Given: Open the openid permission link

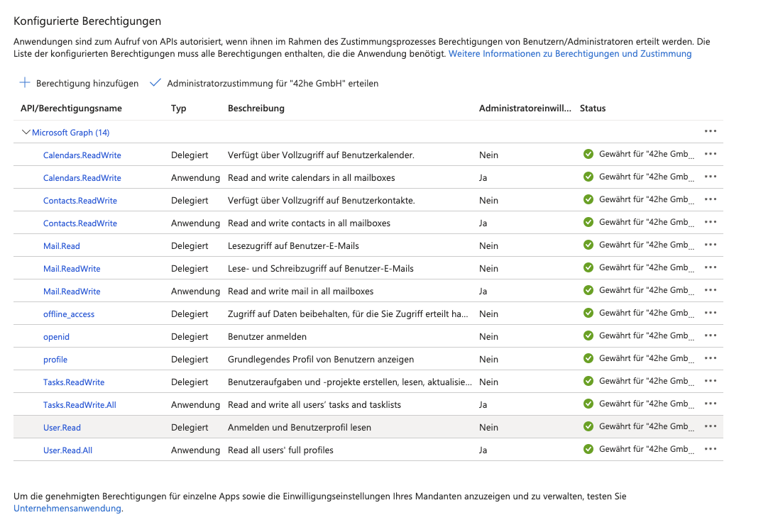Looking at the screenshot, I should pyautogui.click(x=57, y=337).
